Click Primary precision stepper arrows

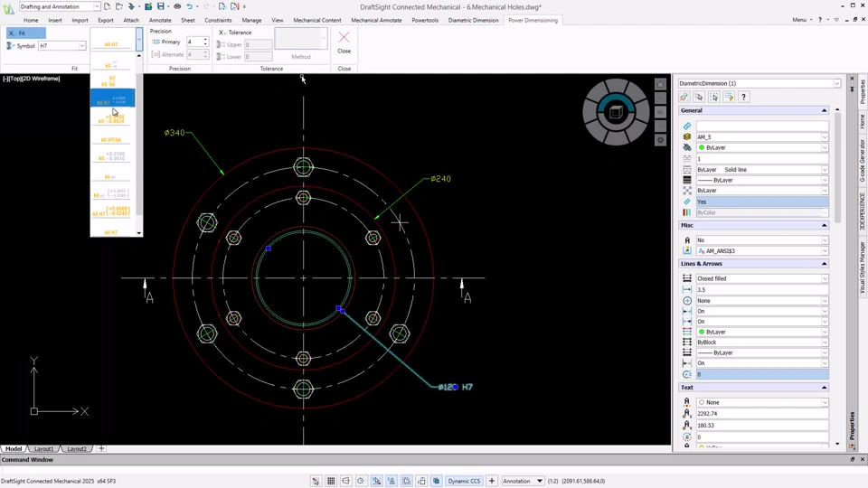(205, 42)
